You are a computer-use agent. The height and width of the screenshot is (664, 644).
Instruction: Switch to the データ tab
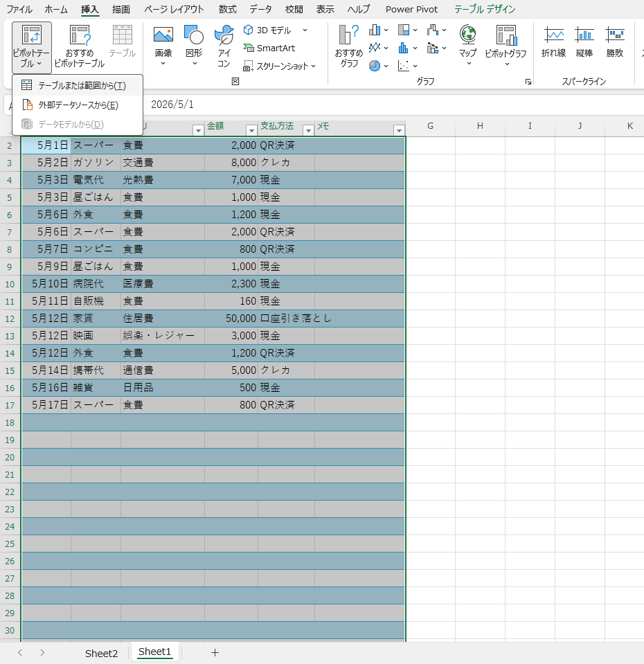tap(260, 9)
